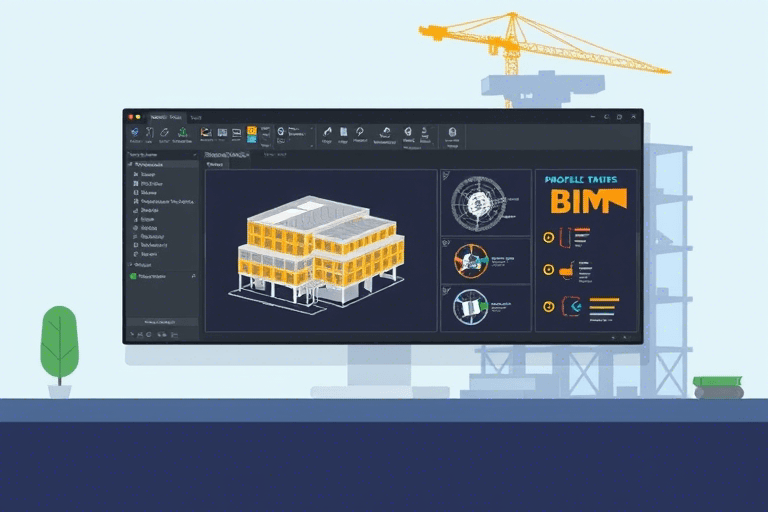Collapse the first tree group in the left sidebar
The width and height of the screenshot is (768, 512).
(128, 164)
